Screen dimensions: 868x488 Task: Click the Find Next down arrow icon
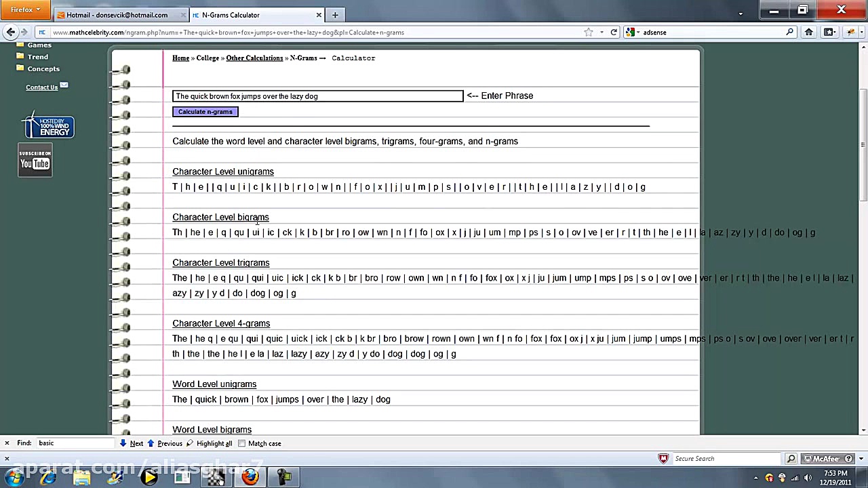coord(123,443)
